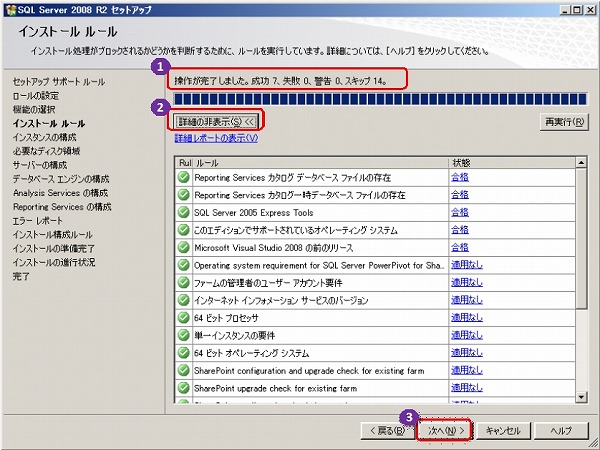
Task: Select セットアップ サポート ルール step
Action: click(59, 82)
